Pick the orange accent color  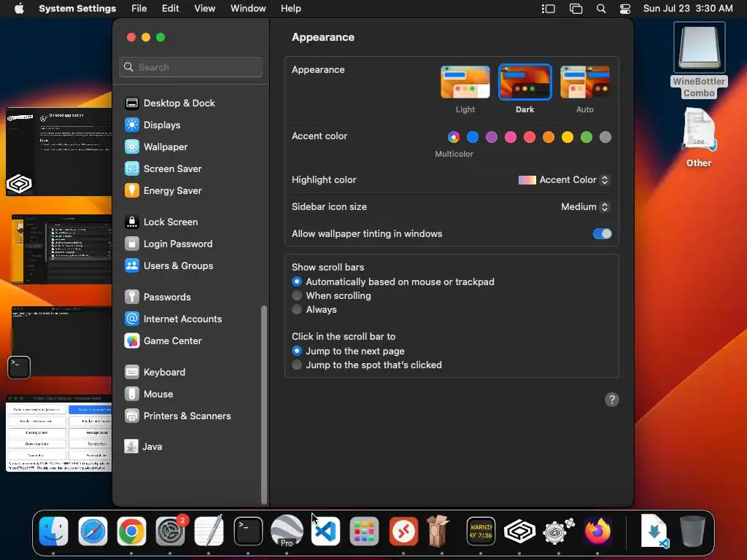point(549,137)
